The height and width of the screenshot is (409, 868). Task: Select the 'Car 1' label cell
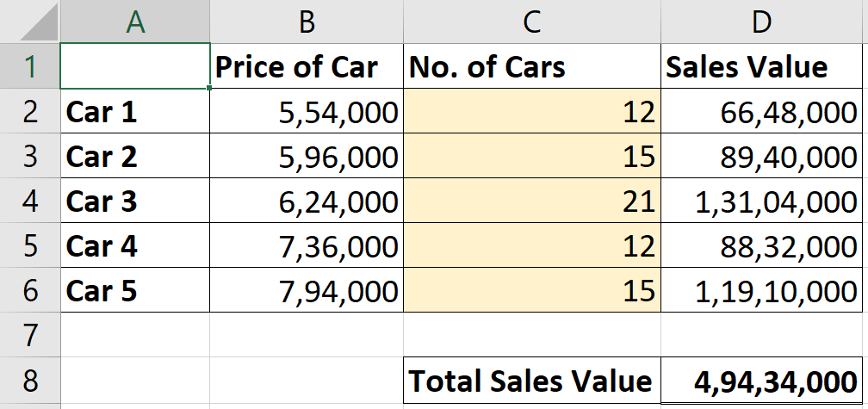pyautogui.click(x=135, y=111)
